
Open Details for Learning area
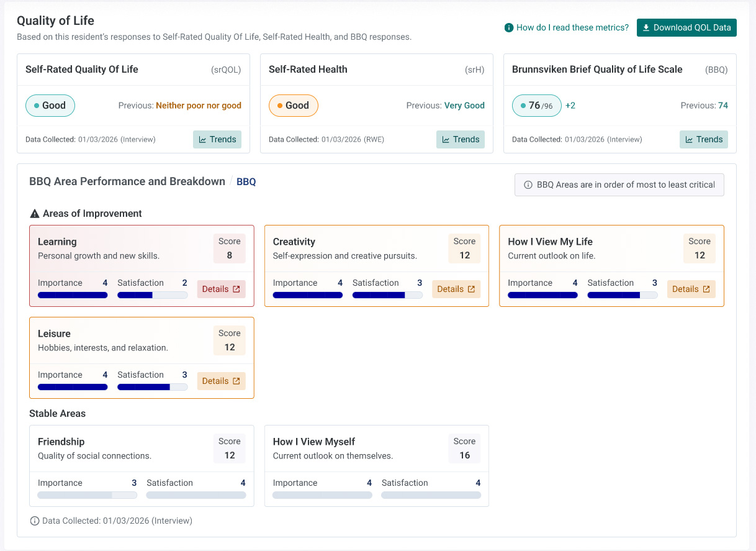pyautogui.click(x=222, y=289)
